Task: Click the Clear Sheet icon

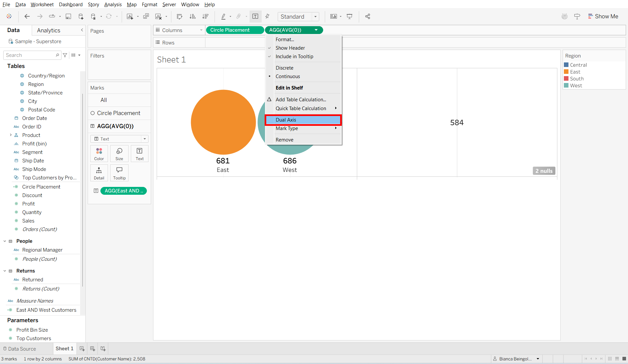Action: (159, 16)
